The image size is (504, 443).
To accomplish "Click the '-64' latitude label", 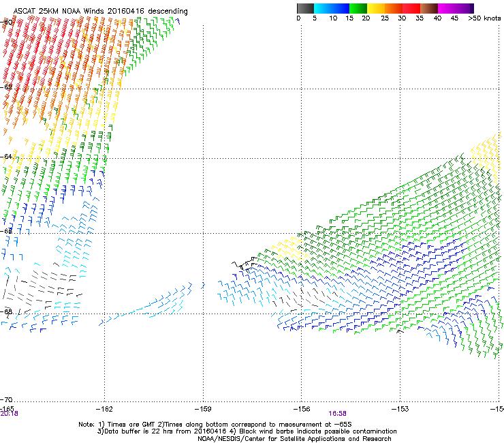I will tap(6, 157).
